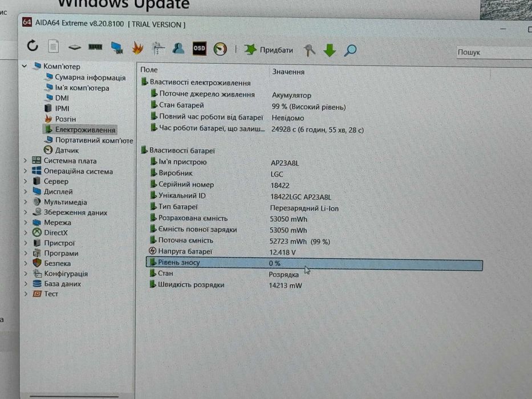Open the Report page icon

coord(53,47)
